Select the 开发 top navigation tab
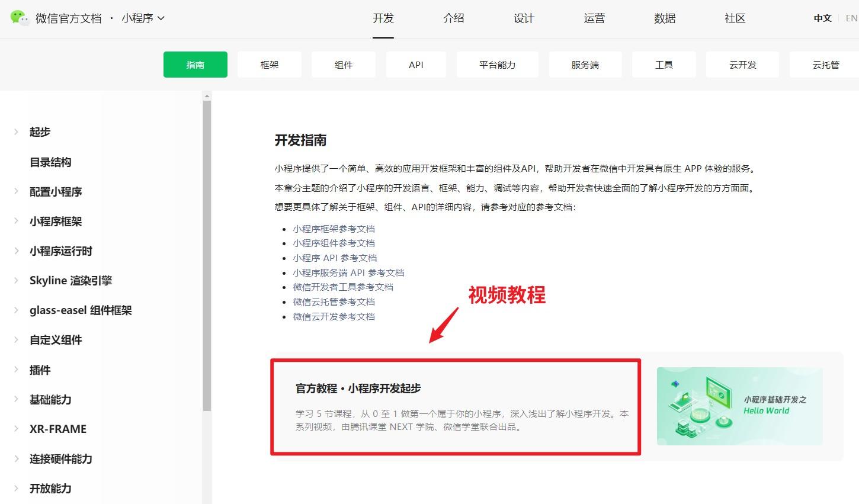 click(x=383, y=18)
